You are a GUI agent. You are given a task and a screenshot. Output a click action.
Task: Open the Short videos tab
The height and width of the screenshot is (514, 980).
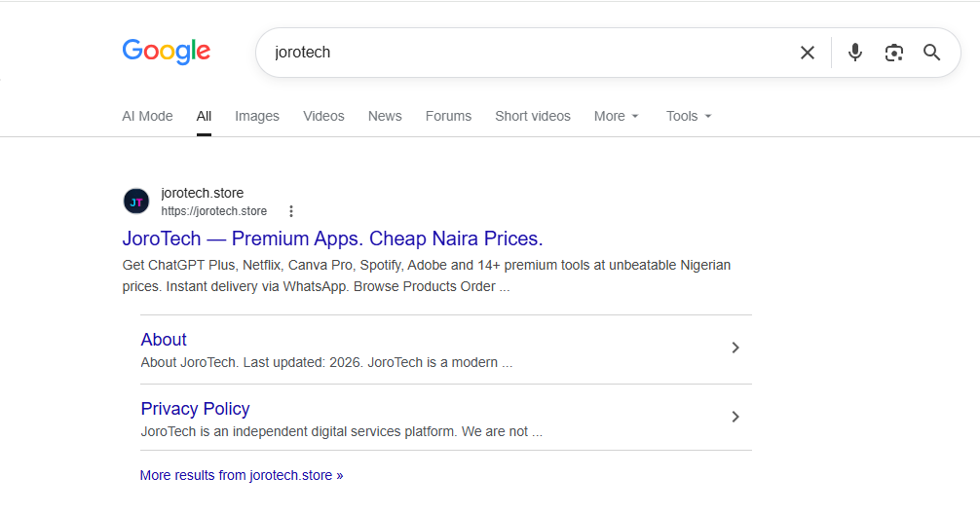pos(533,116)
